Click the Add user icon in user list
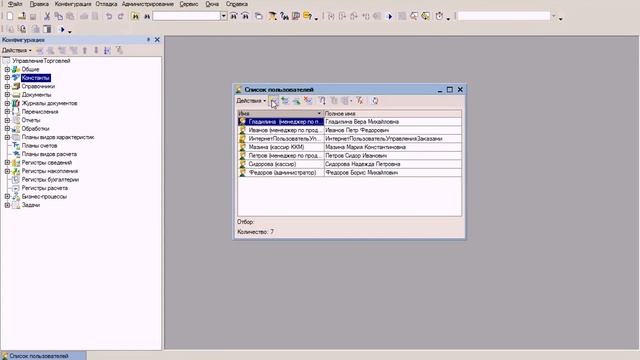The width and height of the screenshot is (640, 360). click(274, 101)
